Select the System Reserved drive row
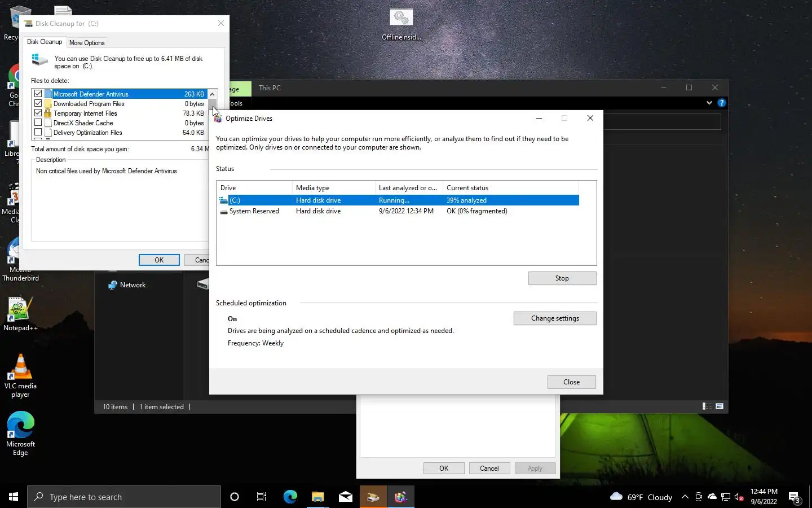This screenshot has width=812, height=508. click(398, 211)
